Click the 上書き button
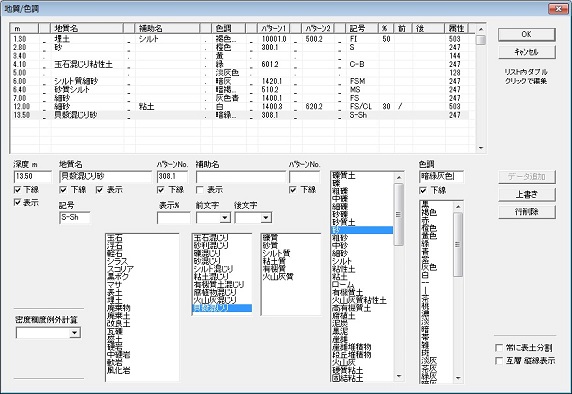The image size is (572, 394). tap(526, 194)
